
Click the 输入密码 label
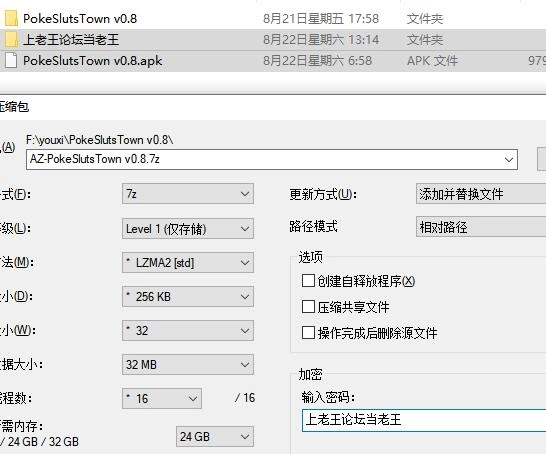click(x=328, y=397)
